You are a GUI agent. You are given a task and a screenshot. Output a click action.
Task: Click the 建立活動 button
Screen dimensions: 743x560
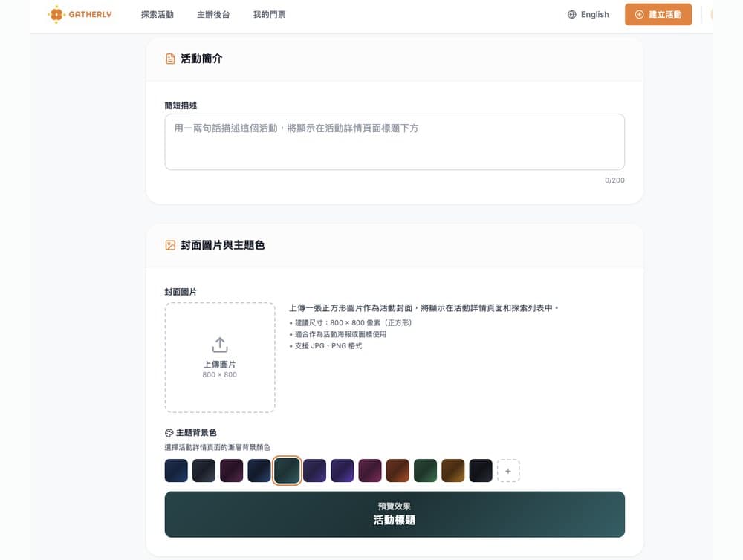point(658,14)
